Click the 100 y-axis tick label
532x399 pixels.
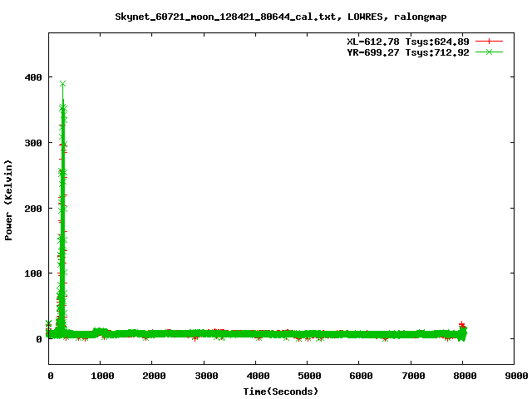pos(33,273)
